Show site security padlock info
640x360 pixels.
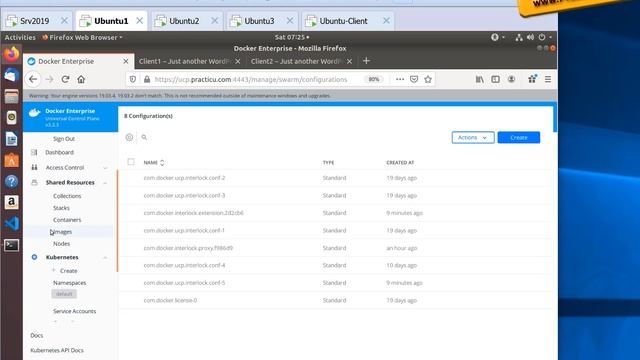click(x=147, y=79)
